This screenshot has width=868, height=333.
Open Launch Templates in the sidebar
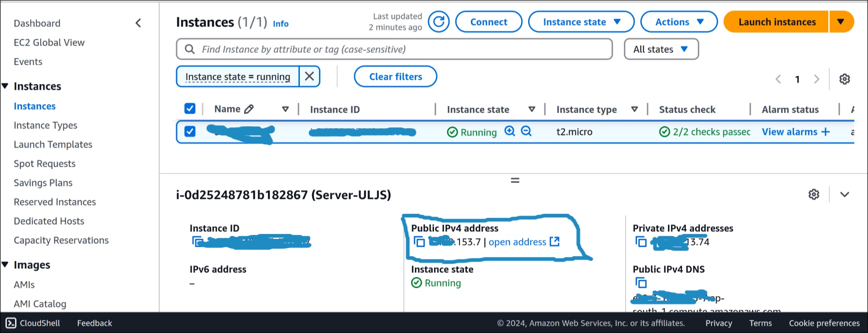53,145
